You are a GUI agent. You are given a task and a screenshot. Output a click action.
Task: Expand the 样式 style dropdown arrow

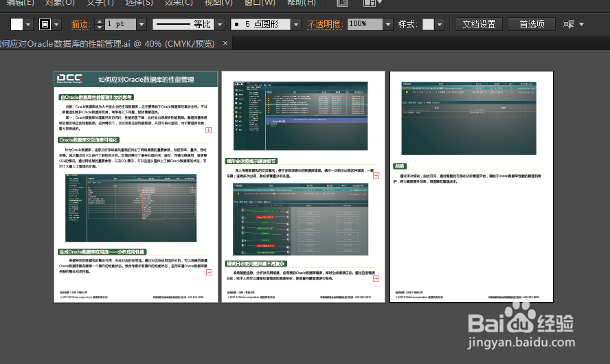pyautogui.click(x=440, y=24)
